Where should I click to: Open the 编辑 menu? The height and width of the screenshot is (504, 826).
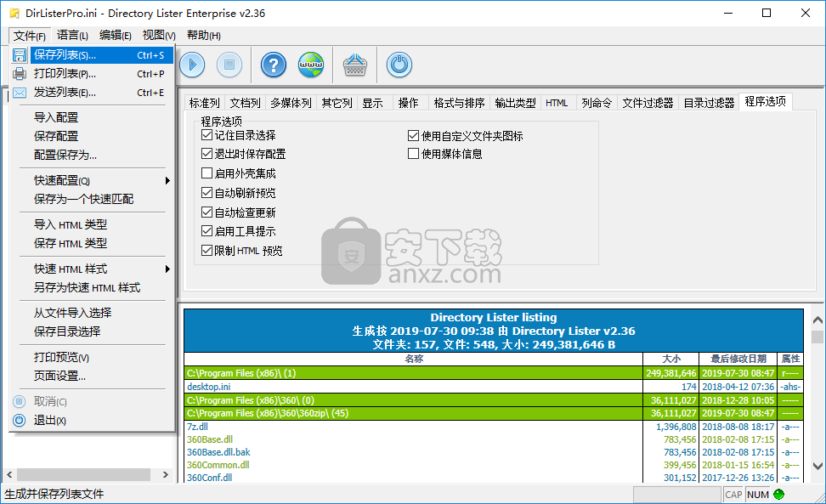tap(116, 36)
